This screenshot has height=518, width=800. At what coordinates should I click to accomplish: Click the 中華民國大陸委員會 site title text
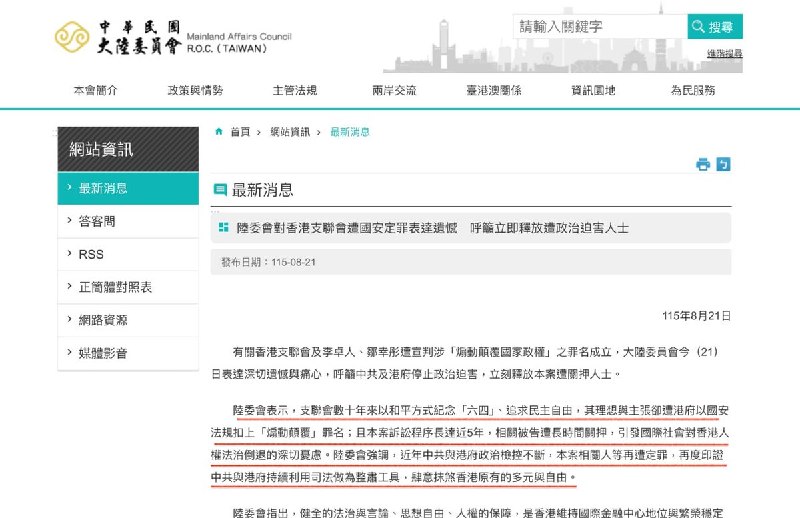139,37
